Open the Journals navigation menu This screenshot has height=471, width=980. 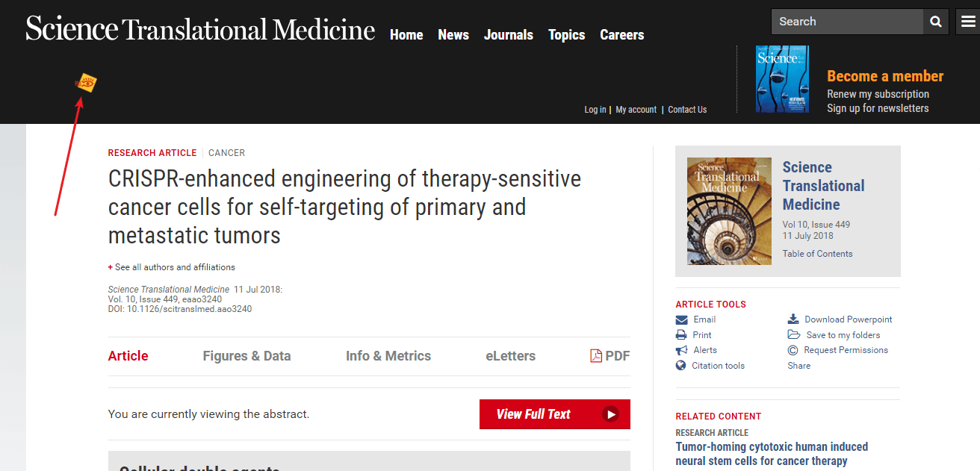pos(508,35)
